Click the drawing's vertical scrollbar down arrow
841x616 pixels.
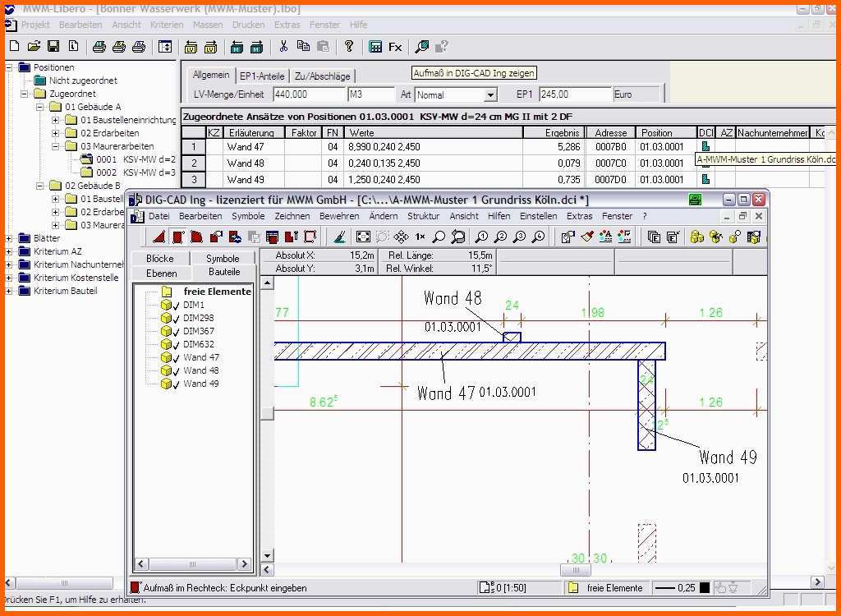[267, 556]
